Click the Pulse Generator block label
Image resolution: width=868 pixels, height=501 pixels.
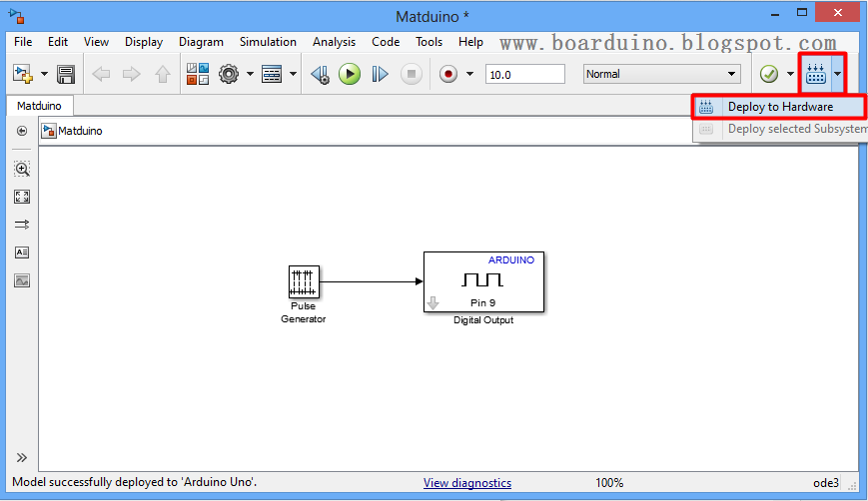304,312
